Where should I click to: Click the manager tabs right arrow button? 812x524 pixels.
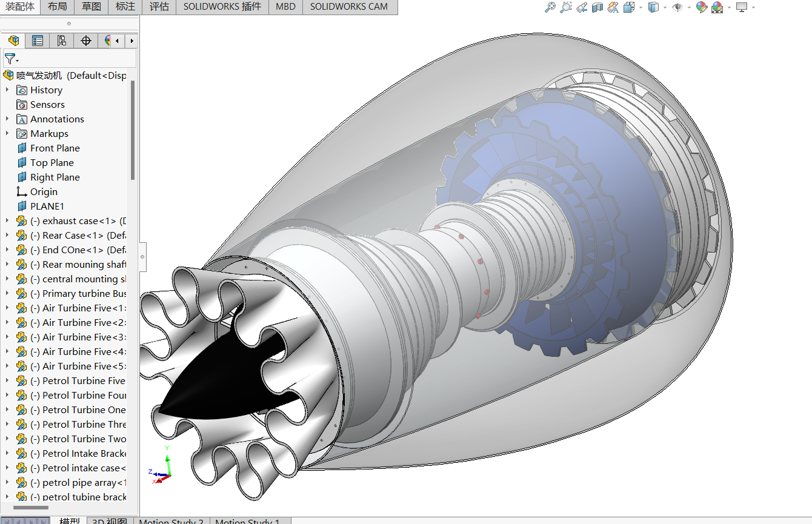(131, 41)
